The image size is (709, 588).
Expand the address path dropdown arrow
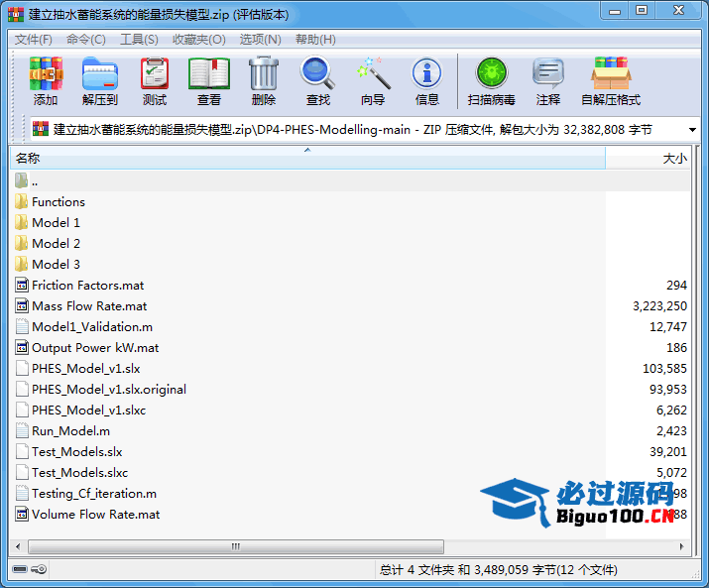(x=692, y=130)
